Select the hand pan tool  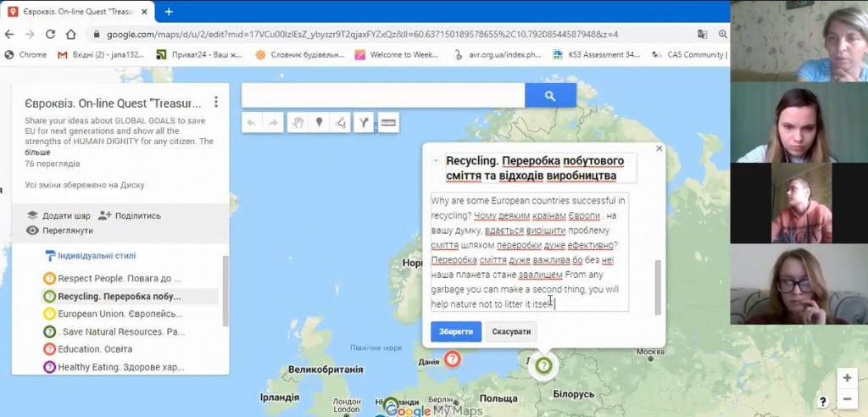(298, 123)
